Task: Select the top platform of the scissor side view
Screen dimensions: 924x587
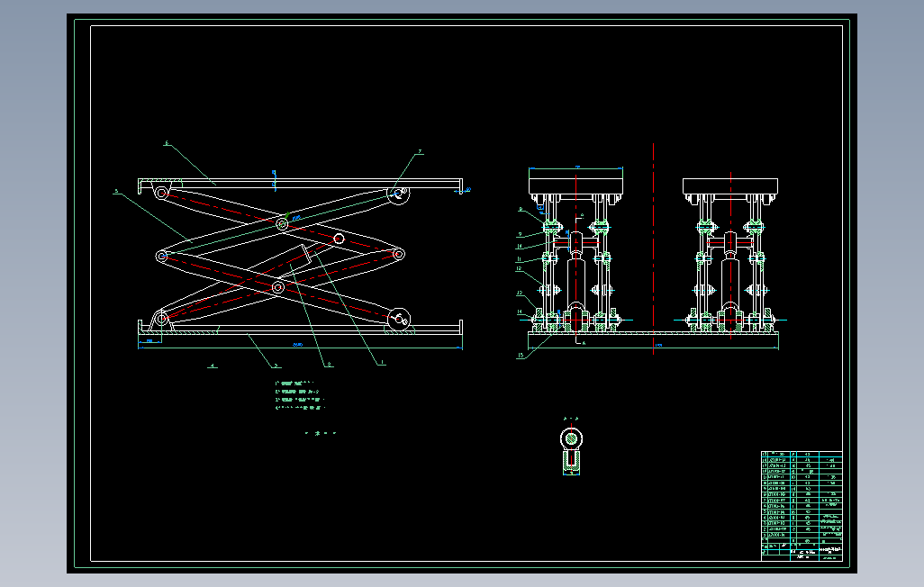Action: [x=300, y=184]
